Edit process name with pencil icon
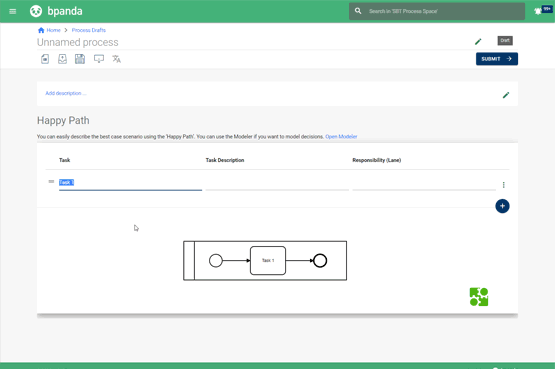Image resolution: width=555 pixels, height=369 pixels. click(x=478, y=42)
